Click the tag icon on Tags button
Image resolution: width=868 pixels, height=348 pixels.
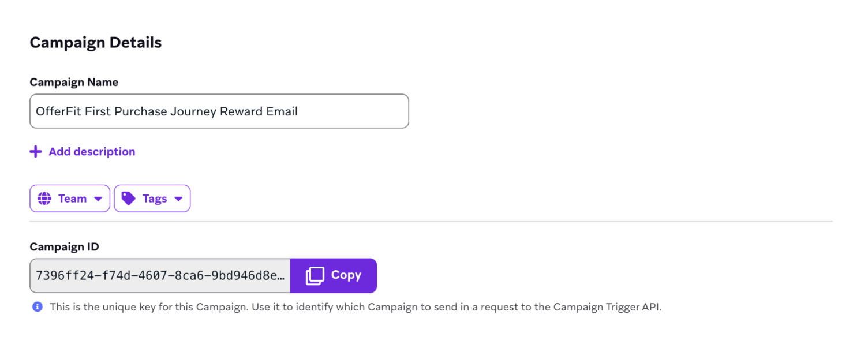[128, 199]
